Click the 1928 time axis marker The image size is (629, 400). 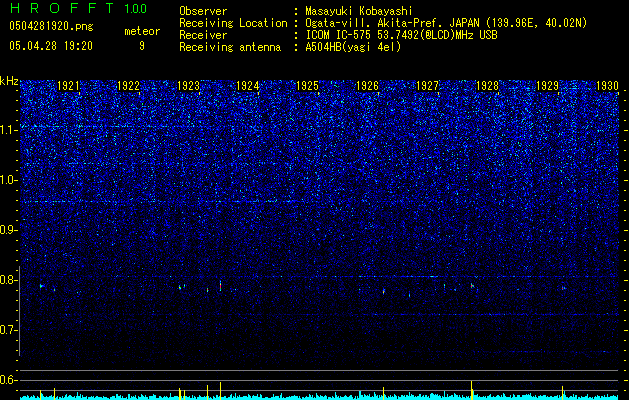487,86
